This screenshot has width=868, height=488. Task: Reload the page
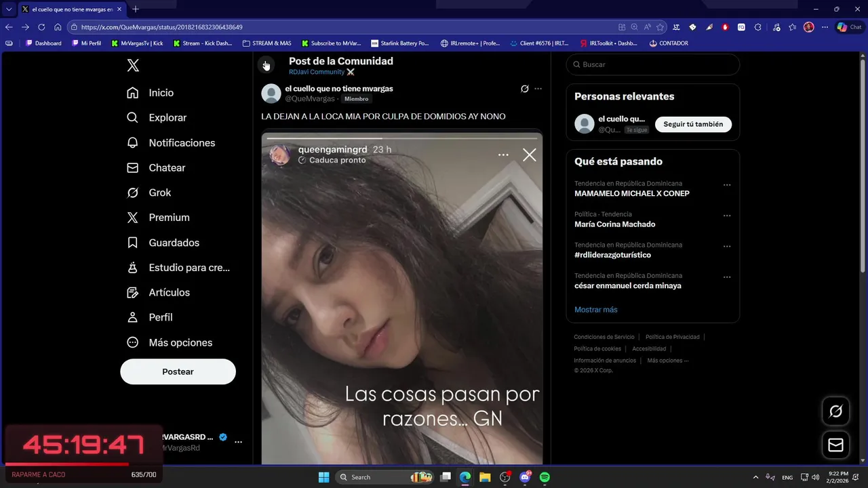coord(41,27)
